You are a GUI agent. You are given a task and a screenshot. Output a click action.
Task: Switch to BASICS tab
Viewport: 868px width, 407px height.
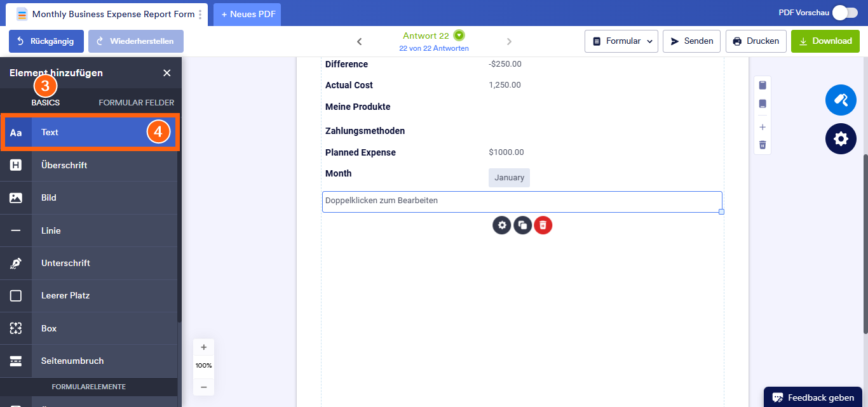coord(46,102)
